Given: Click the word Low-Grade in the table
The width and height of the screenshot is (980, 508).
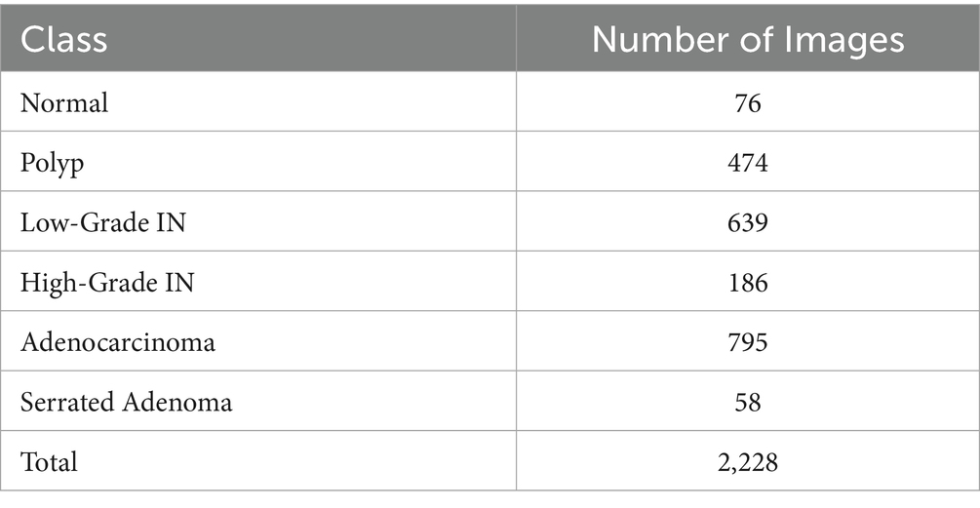Looking at the screenshot, I should (x=80, y=222).
